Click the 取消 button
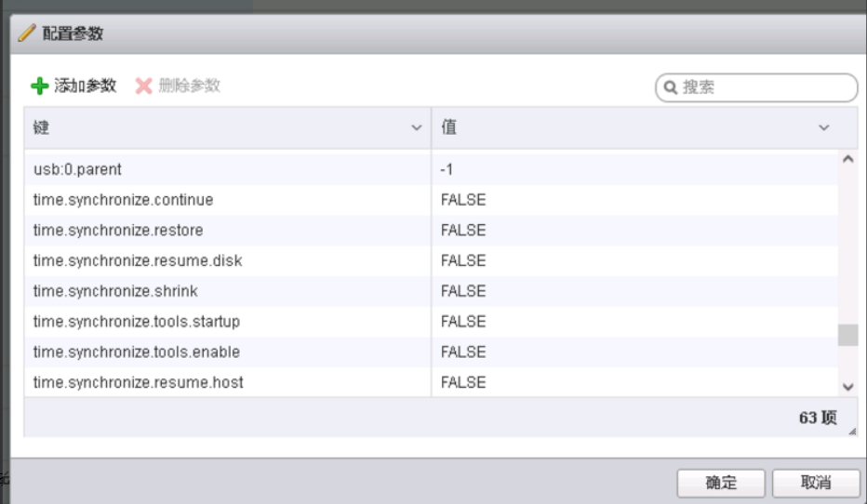Viewport: 867px width, 504px height. point(816,483)
